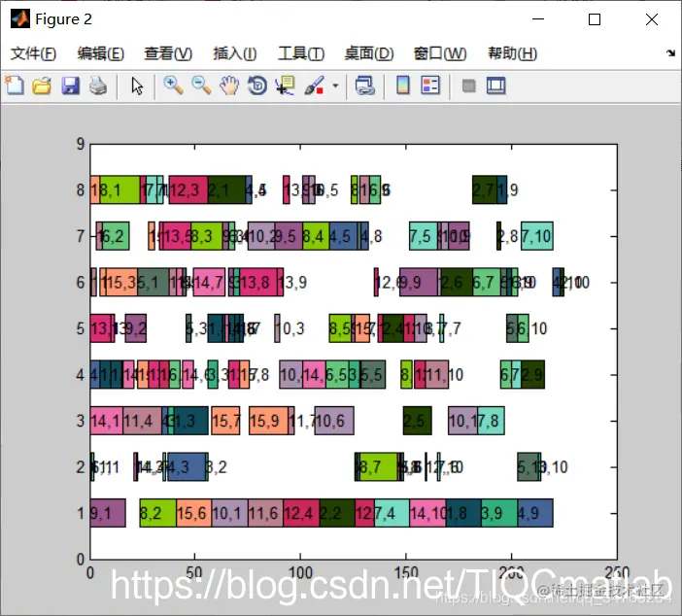
Task: Click the MATLAB logo in title bar
Action: (20, 19)
